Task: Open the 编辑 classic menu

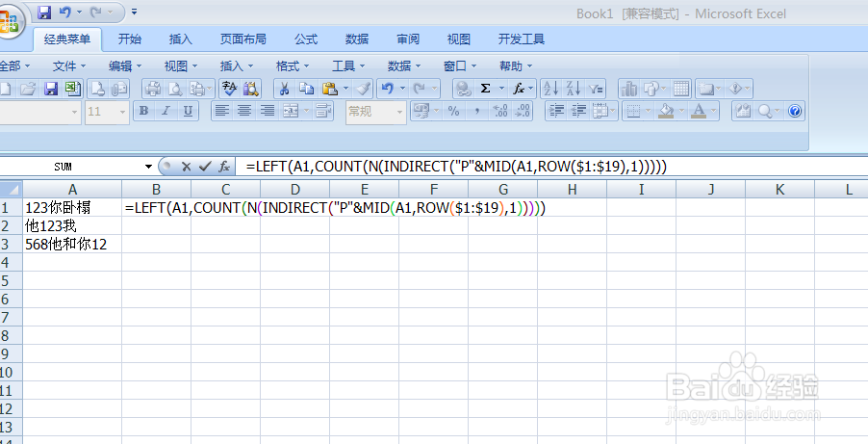Action: 125,66
